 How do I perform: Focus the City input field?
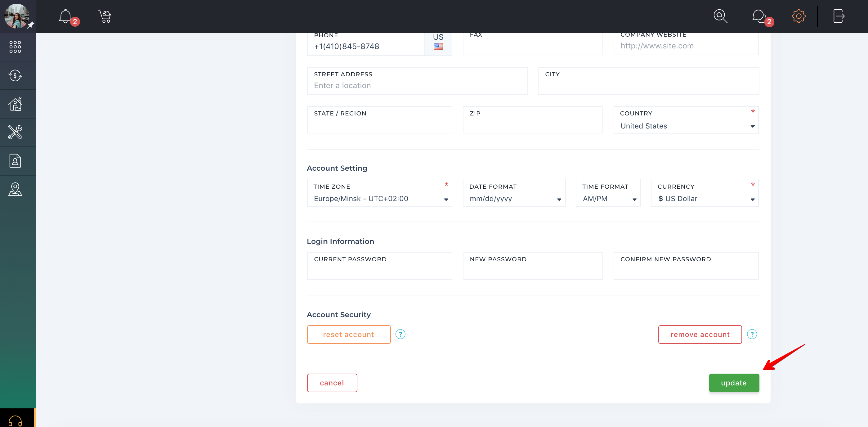click(x=648, y=81)
